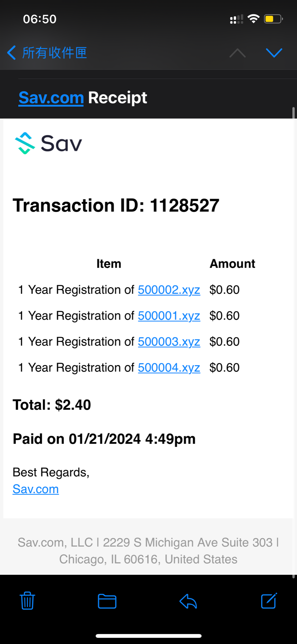Tap the battery status indicator
Viewport: 297px width, 644px height.
click(x=273, y=19)
